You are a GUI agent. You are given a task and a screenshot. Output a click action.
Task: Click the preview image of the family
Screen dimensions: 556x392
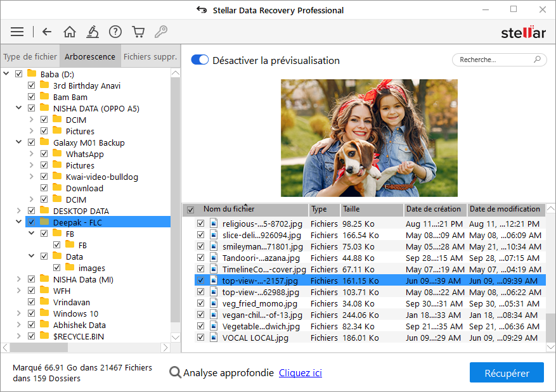point(369,138)
